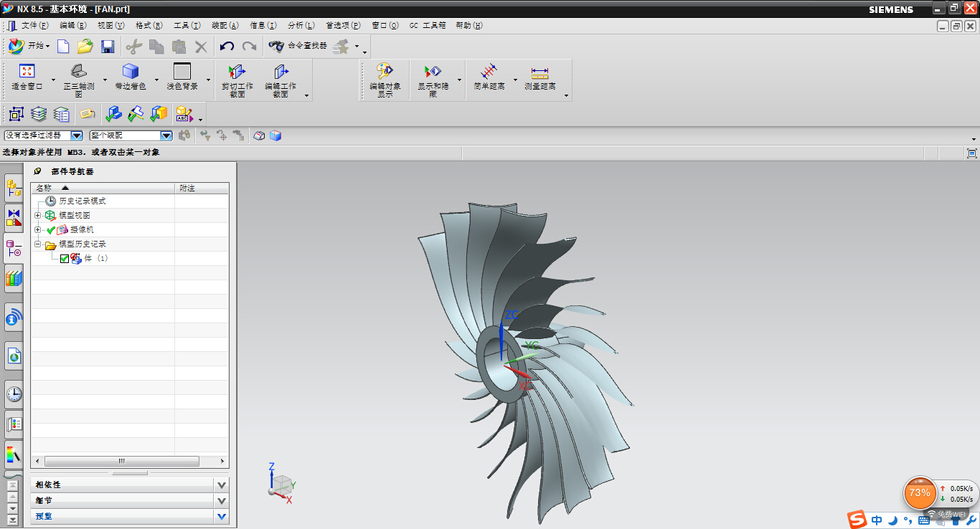The height and width of the screenshot is (529, 980).
Task: Click the orange 73% floating indicator
Action: 919,492
